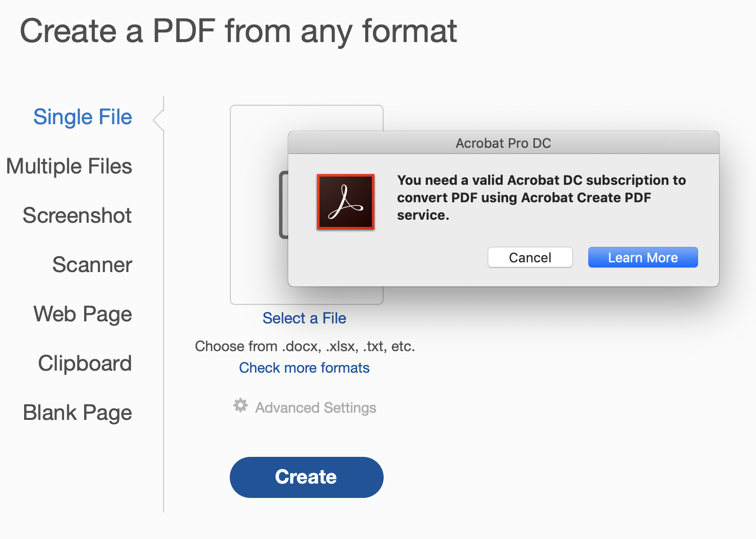
Task: Switch to Multiple Files mode
Action: point(69,165)
